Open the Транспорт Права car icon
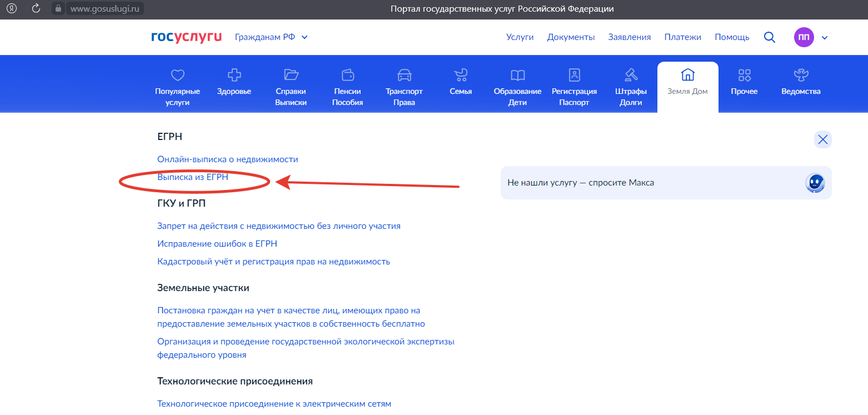The height and width of the screenshot is (415, 868). pos(404,75)
